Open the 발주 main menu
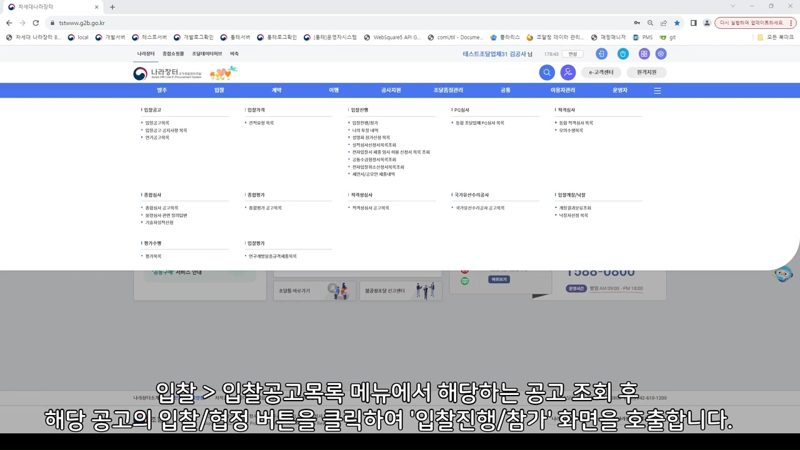This screenshot has height=450, width=800. click(162, 90)
